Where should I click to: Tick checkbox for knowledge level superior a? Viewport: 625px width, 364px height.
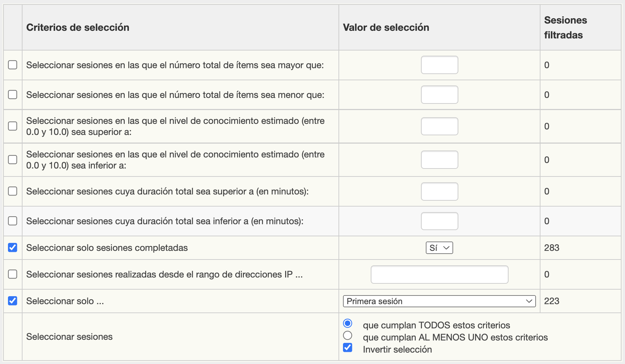[12, 126]
